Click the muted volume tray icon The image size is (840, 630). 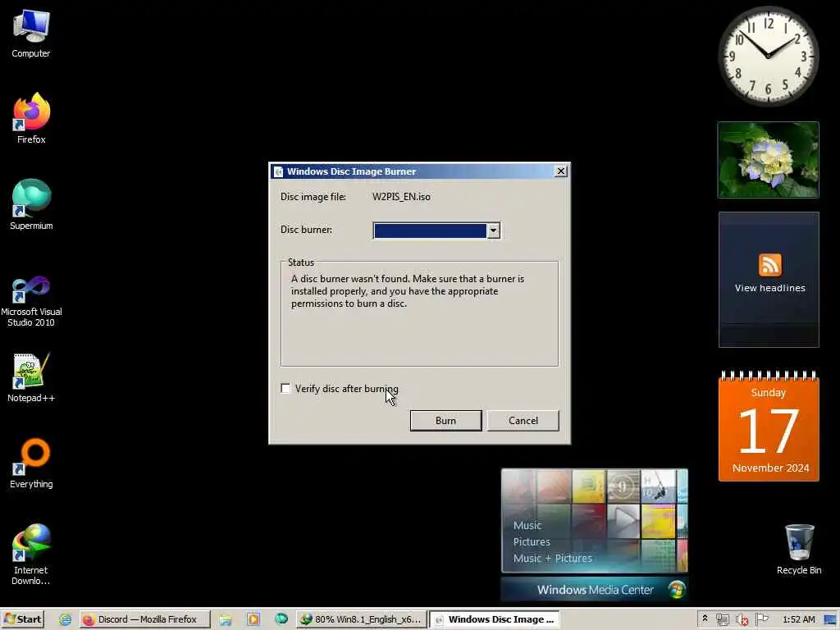click(742, 619)
